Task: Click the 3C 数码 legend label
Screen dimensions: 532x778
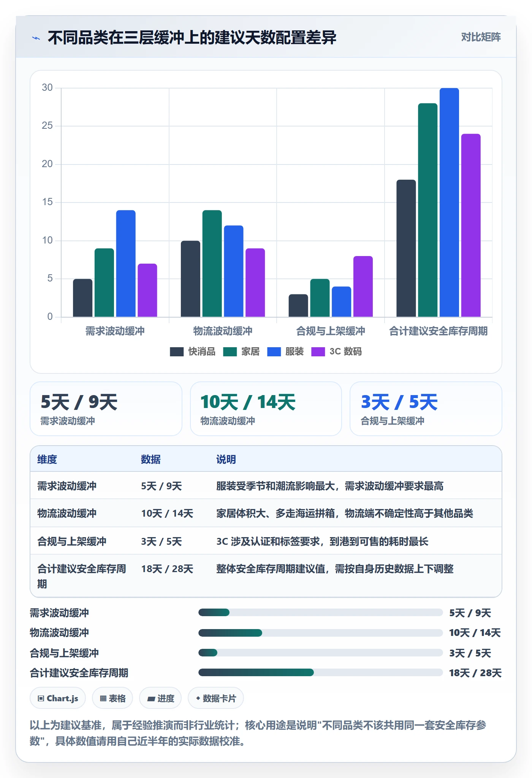Action: coord(345,352)
